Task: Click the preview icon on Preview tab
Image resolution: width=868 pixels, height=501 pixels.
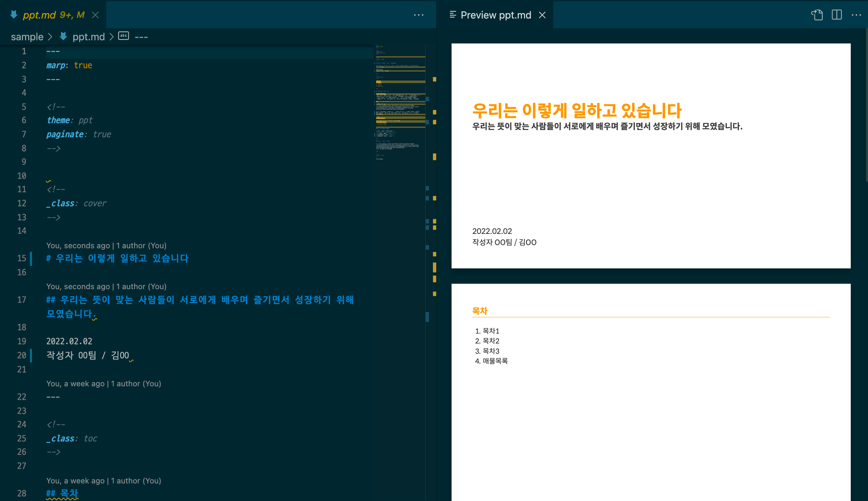Action: tap(453, 15)
